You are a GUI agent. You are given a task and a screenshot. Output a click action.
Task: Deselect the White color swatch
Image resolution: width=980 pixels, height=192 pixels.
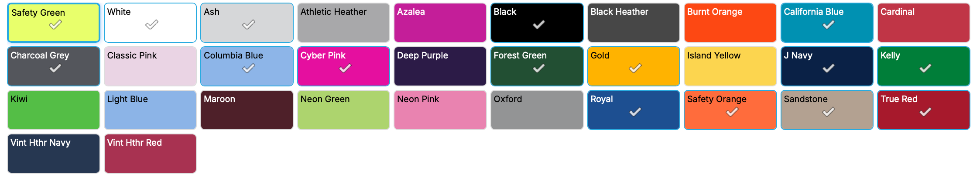coord(151,25)
